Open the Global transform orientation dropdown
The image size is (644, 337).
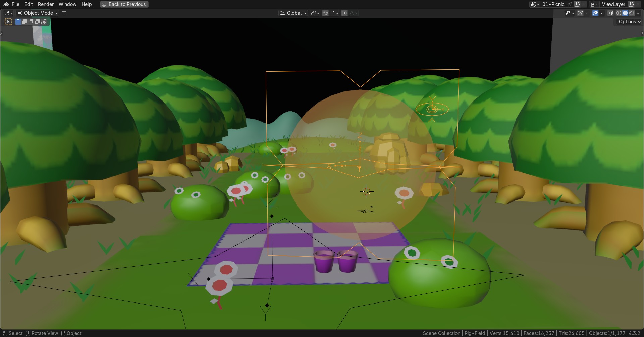click(293, 13)
